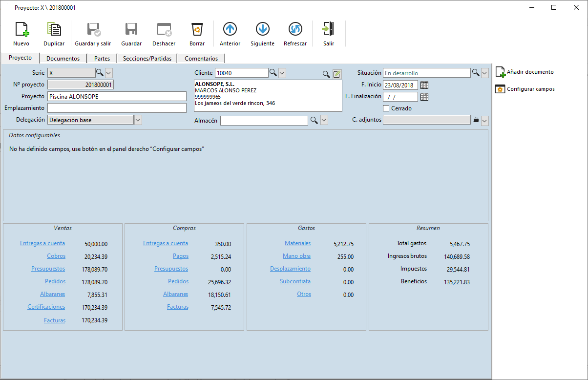Open the Cliente dropdown arrow
Screen dimensions: 588x380
[282, 73]
